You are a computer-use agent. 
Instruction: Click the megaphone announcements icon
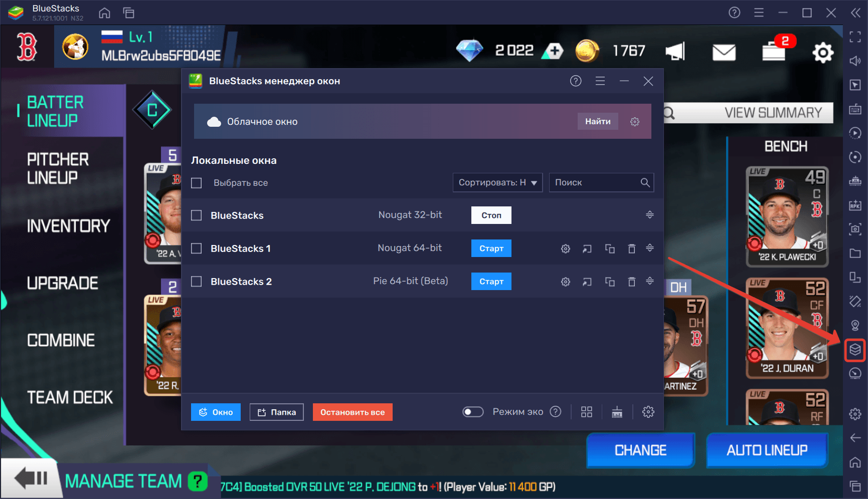[x=675, y=52]
